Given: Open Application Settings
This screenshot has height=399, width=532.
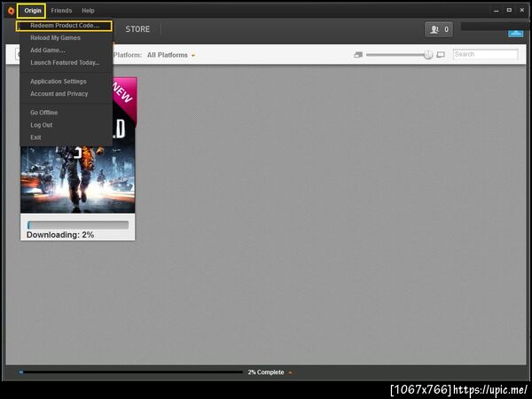Looking at the screenshot, I should (x=59, y=82).
